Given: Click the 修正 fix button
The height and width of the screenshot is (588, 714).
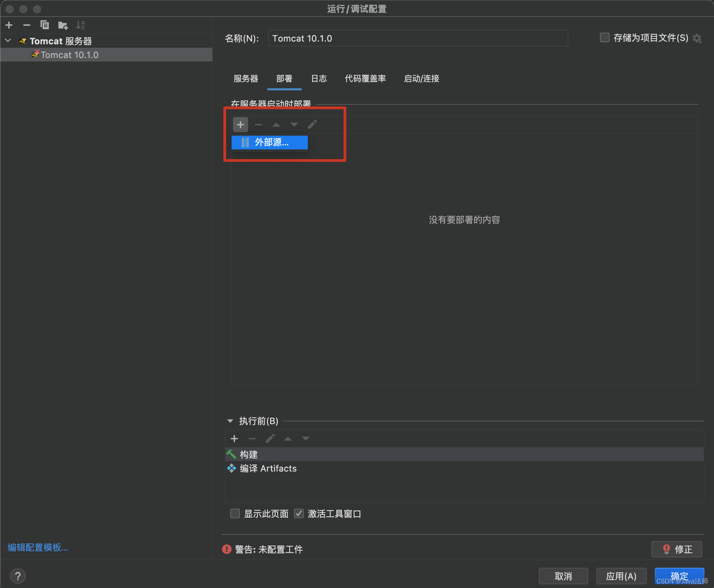Looking at the screenshot, I should coord(676,549).
